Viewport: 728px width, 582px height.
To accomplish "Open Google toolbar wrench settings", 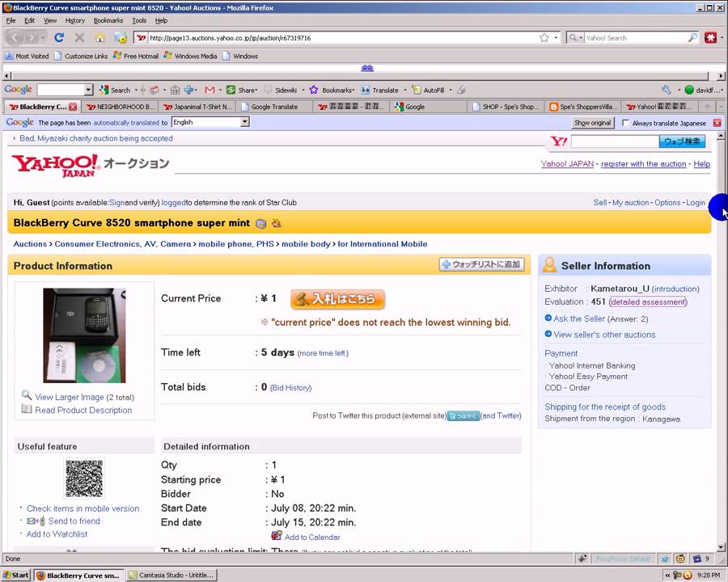I will coord(667,90).
